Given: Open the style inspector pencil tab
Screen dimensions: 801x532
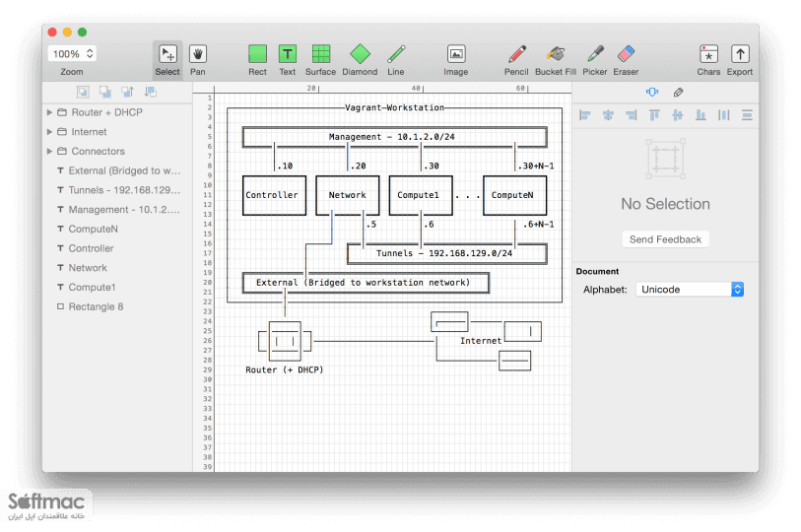Looking at the screenshot, I should (x=678, y=92).
